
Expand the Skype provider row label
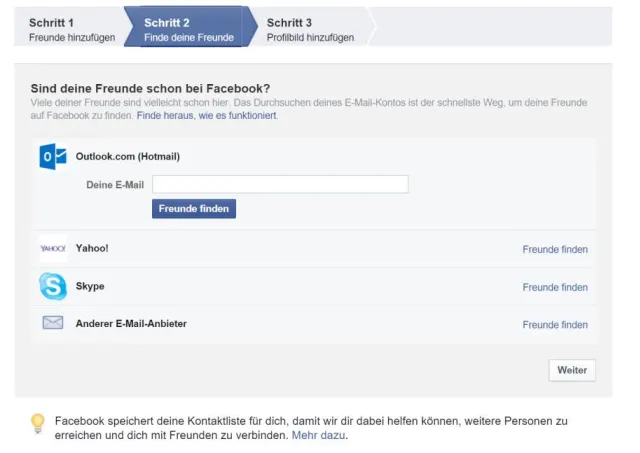(90, 287)
